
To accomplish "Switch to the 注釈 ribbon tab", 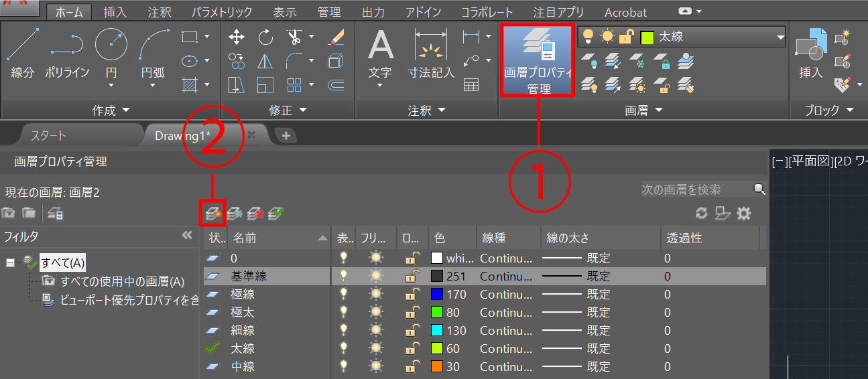I will pyautogui.click(x=161, y=12).
